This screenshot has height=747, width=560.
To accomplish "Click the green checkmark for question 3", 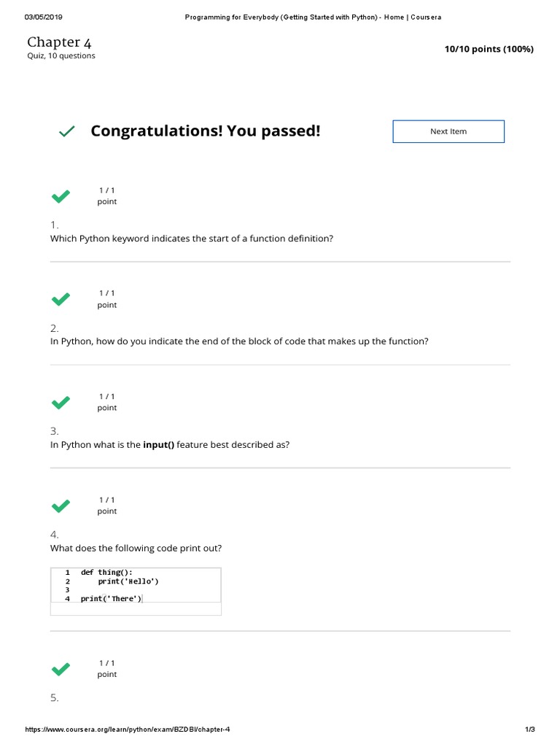I will 61,402.
